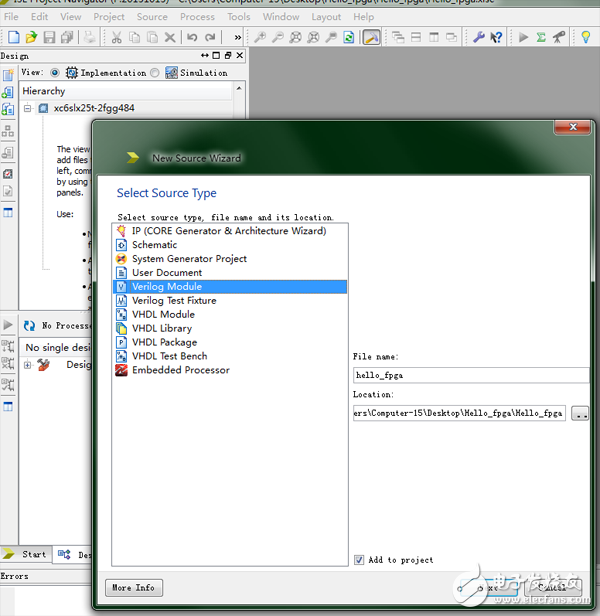600x616 pixels.
Task: Expand the toolbar overflow chevron
Action: [238, 37]
